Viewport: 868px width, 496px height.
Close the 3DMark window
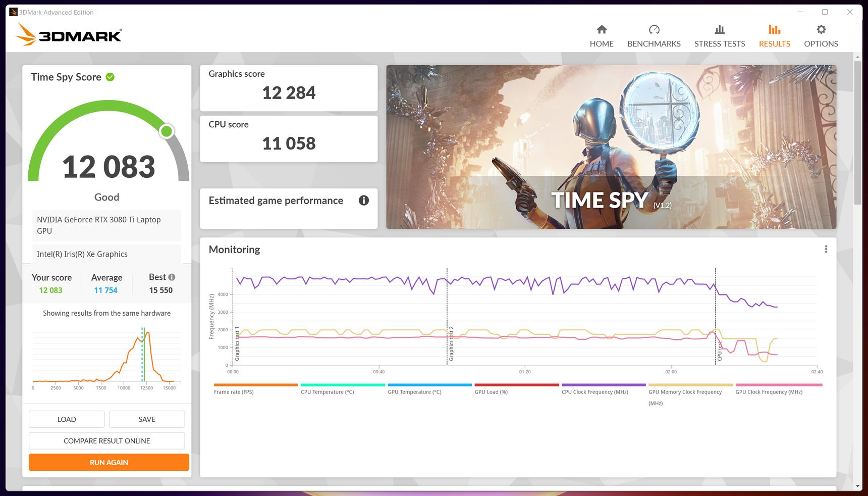[850, 12]
